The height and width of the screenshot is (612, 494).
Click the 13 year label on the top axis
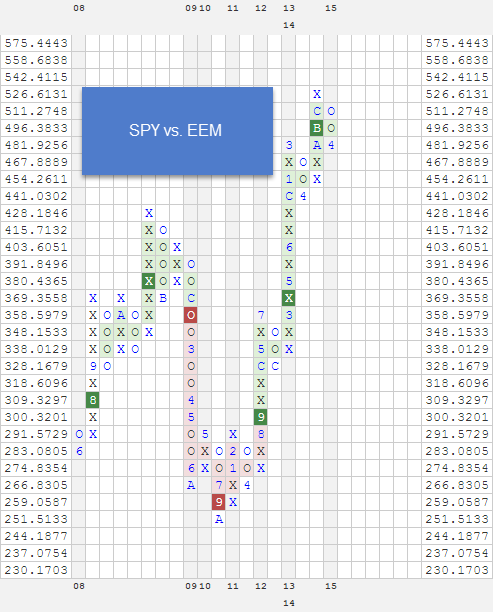click(x=289, y=8)
